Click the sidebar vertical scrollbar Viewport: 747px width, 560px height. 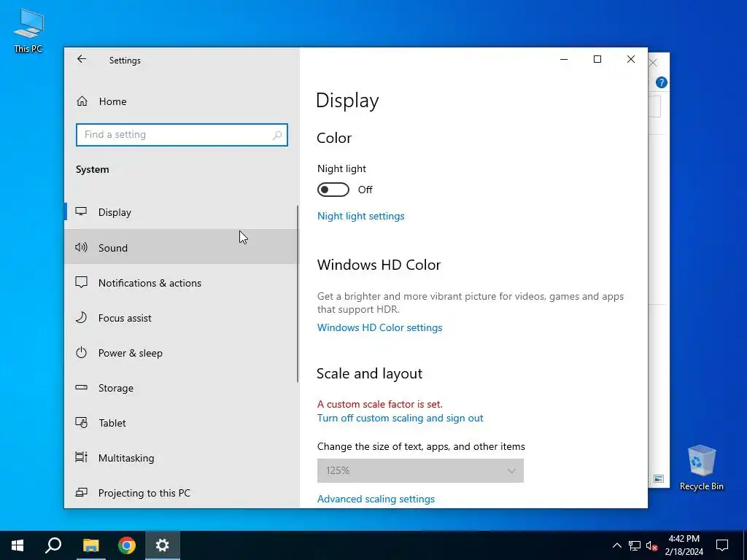tap(298, 294)
